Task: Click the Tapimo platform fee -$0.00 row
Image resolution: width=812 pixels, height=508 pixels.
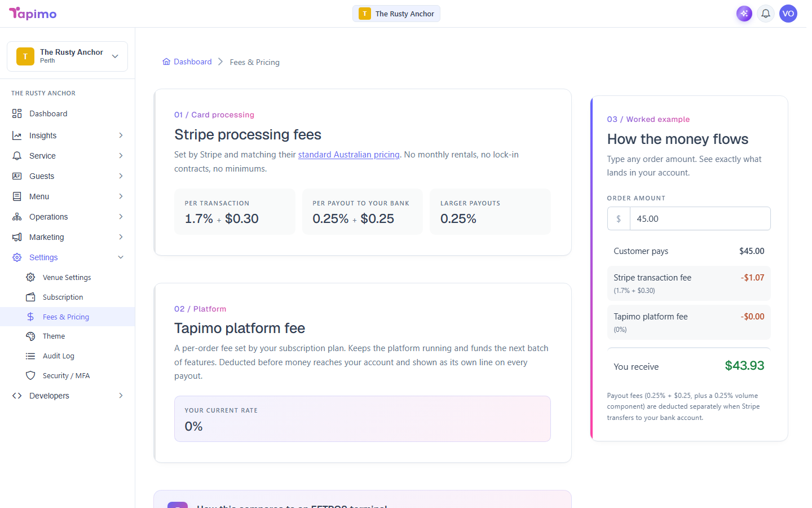Action: pos(689,322)
